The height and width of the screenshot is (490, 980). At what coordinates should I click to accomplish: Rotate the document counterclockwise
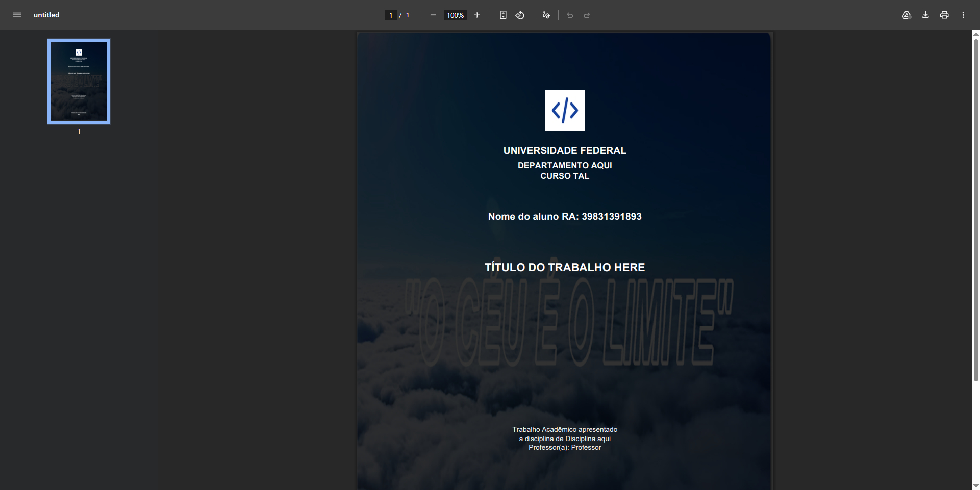(520, 15)
